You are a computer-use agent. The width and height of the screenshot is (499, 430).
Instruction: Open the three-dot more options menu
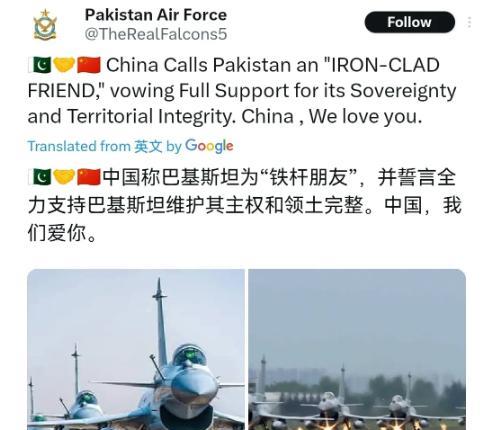[469, 22]
